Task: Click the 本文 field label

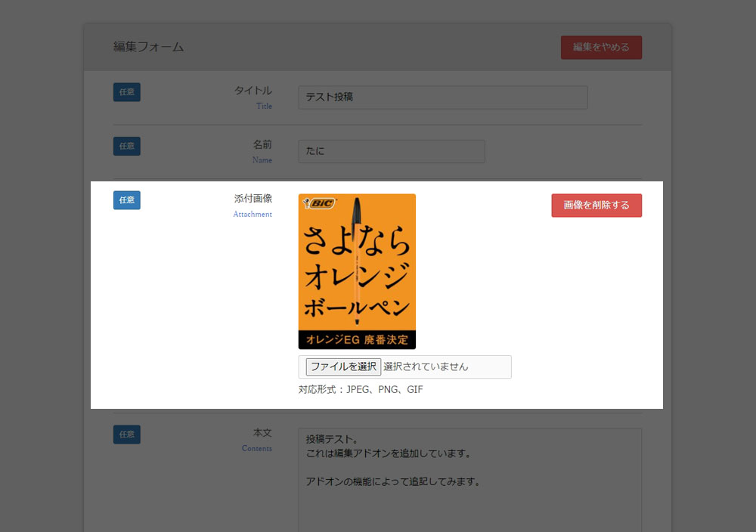Action: (263, 433)
